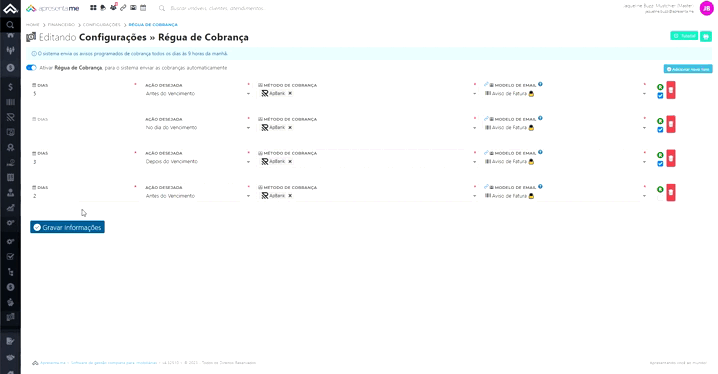Open the JB user avatar
Screen dimensions: 718x374
click(x=707, y=8)
